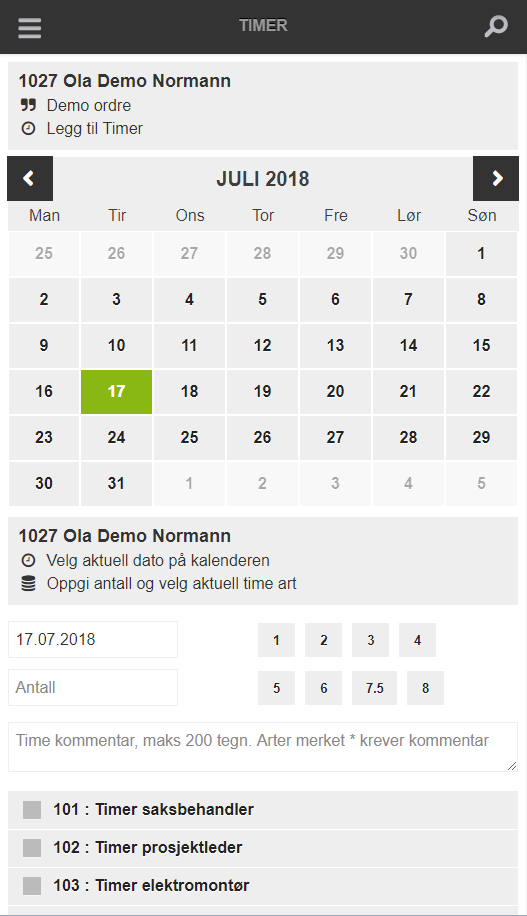Select July 18 in the calendar

(189, 391)
